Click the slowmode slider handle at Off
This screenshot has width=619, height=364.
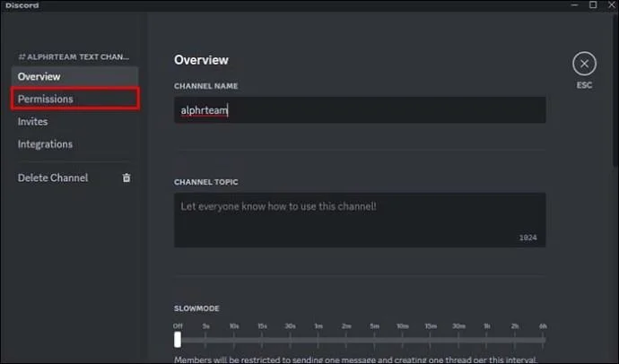tap(178, 340)
